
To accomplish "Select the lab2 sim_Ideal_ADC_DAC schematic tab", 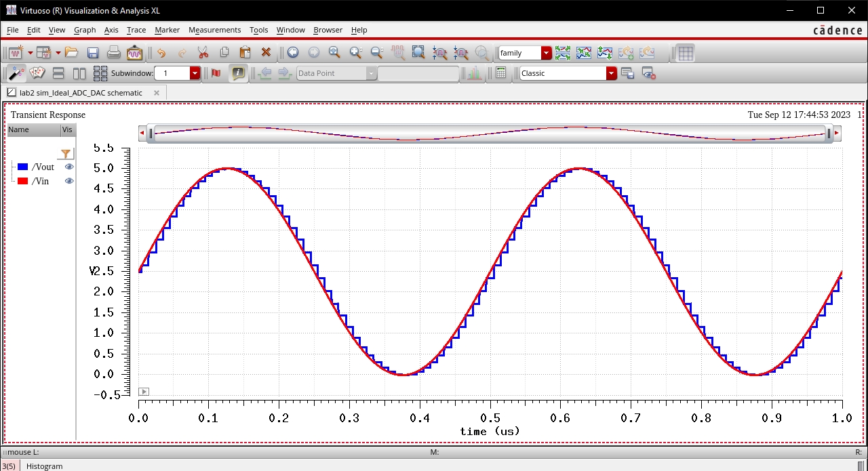I will pos(80,93).
